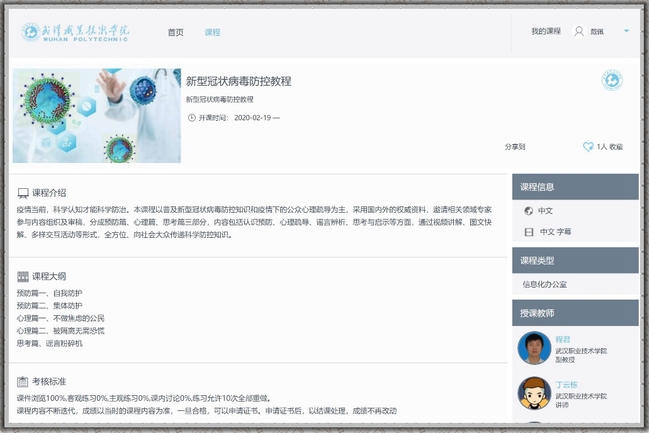Open 我的课程 link in header
Image resolution: width=649 pixels, height=433 pixels.
(545, 32)
